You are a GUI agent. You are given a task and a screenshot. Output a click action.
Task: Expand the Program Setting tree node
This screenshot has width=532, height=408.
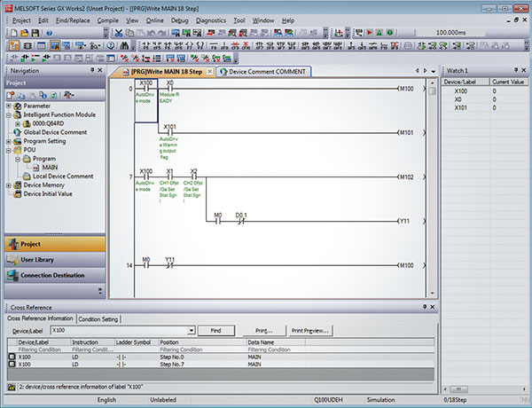click(x=8, y=141)
